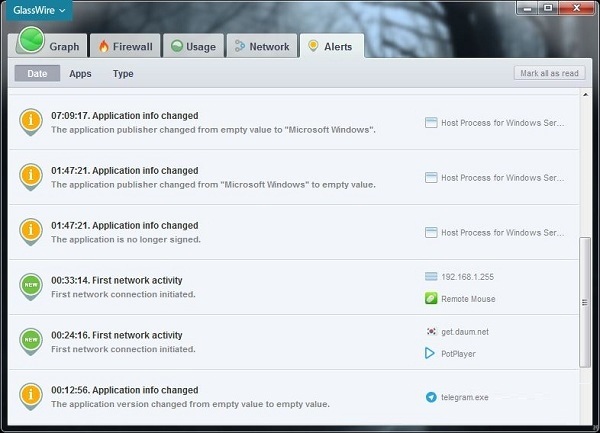Screen dimensions: 600x433
Task: Sort alerts by Date
Action: coord(37,73)
